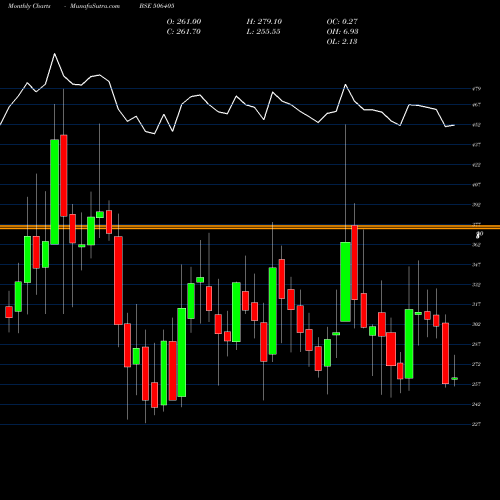This screenshot has height=500, width=500.
Task: Click the high value 'H: 279.10'
Action: click(x=264, y=22)
